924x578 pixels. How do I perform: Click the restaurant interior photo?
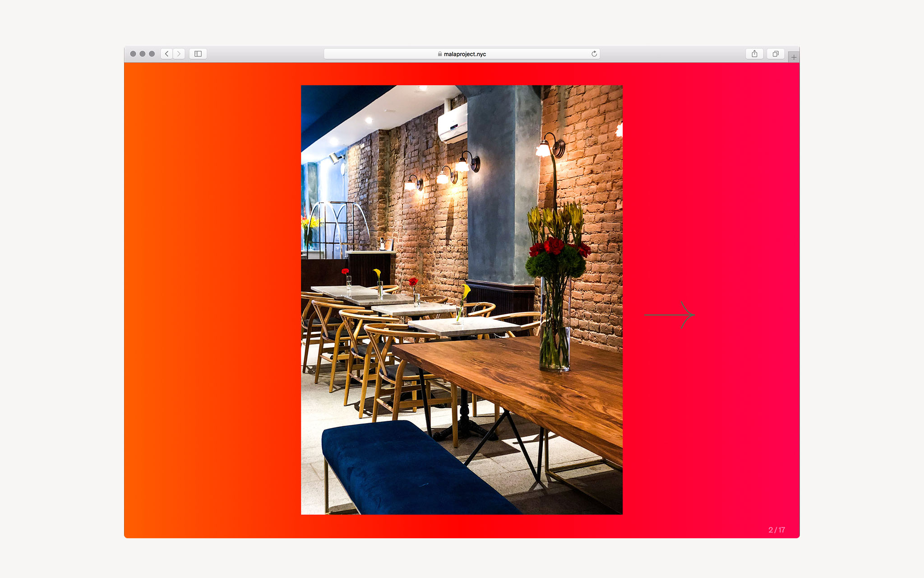(x=462, y=300)
